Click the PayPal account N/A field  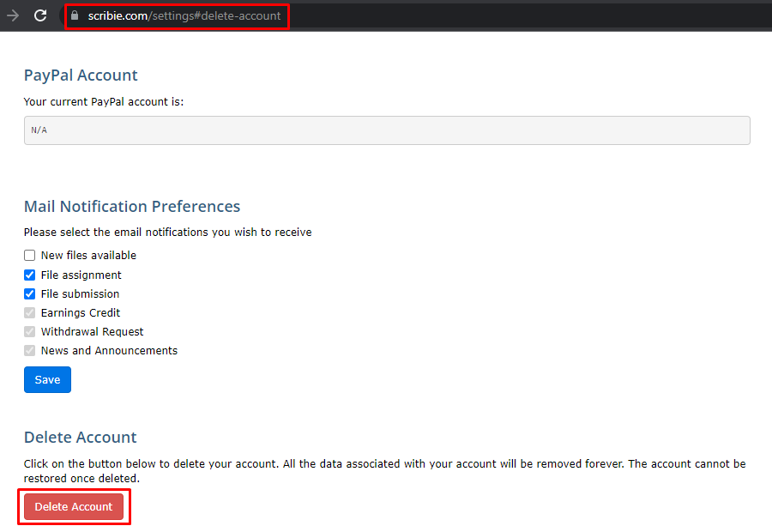387,130
